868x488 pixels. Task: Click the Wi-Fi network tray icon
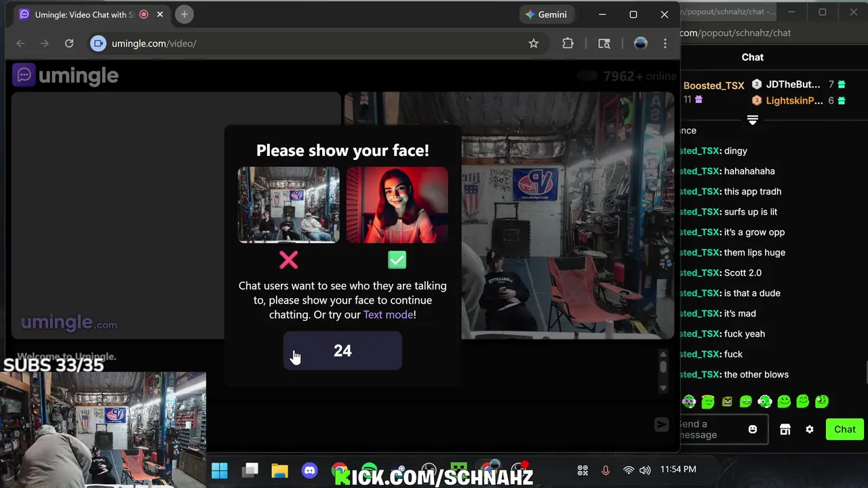(x=629, y=470)
